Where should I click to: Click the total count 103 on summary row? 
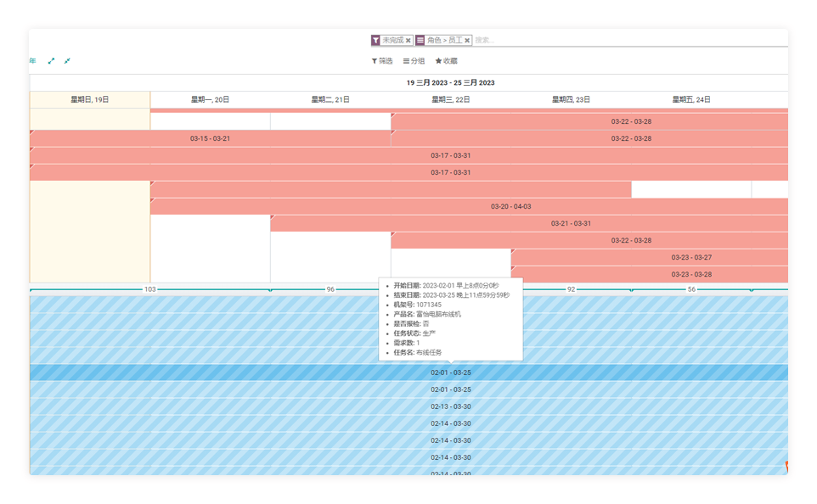tap(149, 289)
